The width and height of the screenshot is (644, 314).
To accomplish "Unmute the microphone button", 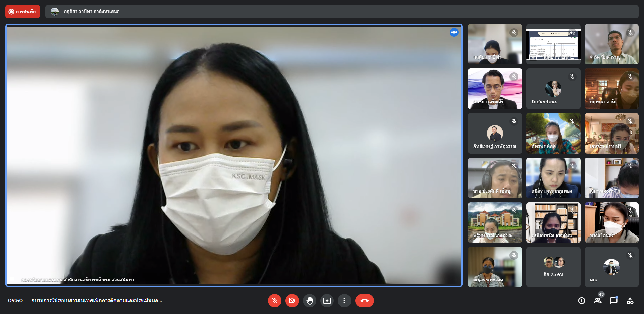I will 274,301.
